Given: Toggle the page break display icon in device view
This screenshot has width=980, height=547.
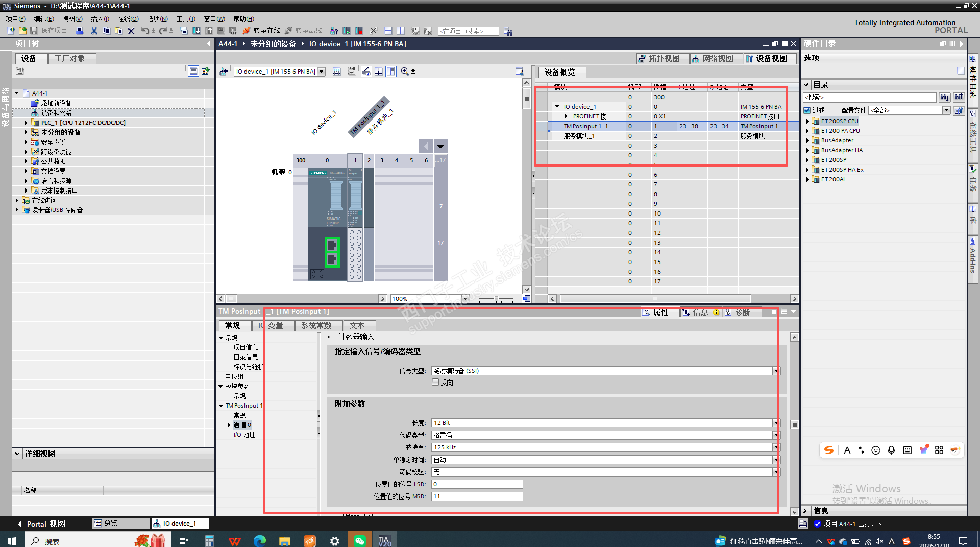Looking at the screenshot, I should [379, 72].
